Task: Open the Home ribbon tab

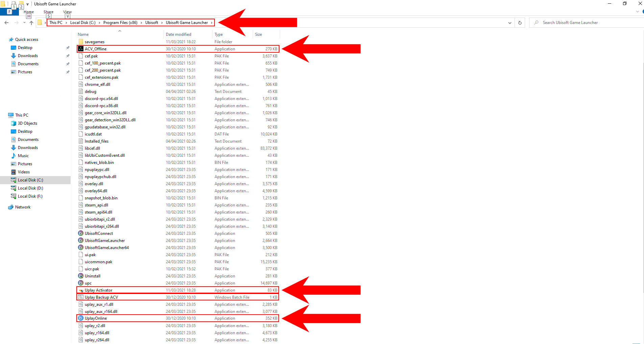Action: (29, 12)
